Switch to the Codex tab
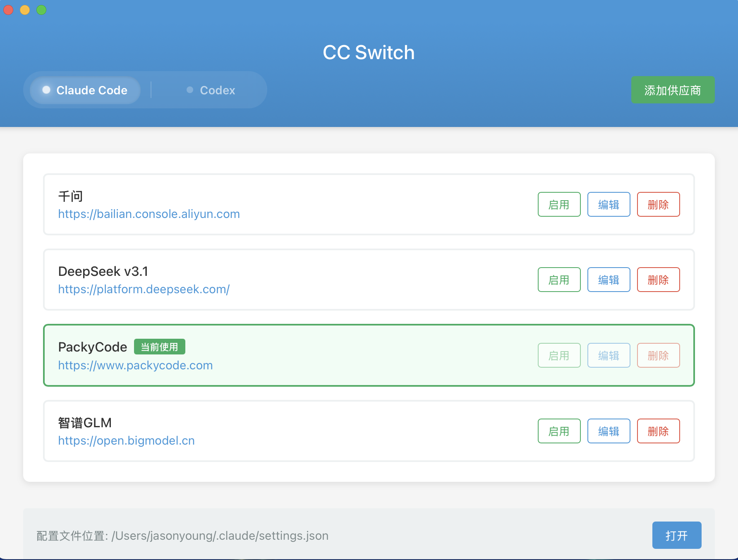The height and width of the screenshot is (560, 738). pyautogui.click(x=211, y=90)
